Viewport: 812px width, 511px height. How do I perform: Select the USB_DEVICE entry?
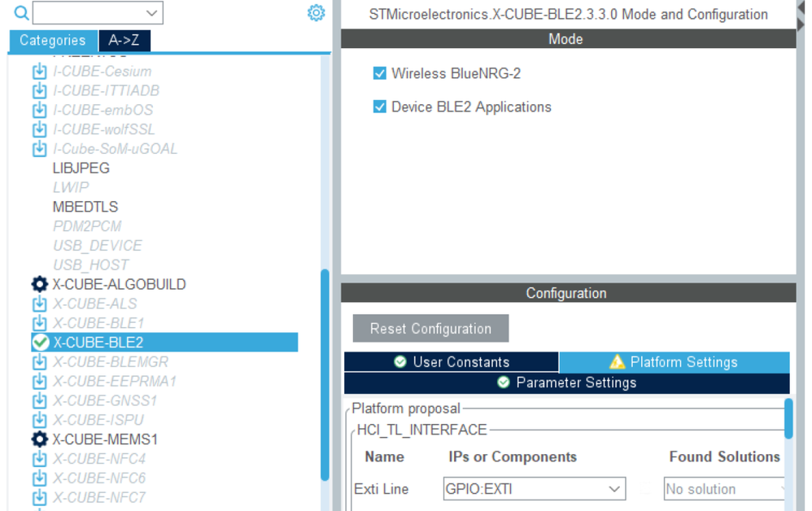98,246
